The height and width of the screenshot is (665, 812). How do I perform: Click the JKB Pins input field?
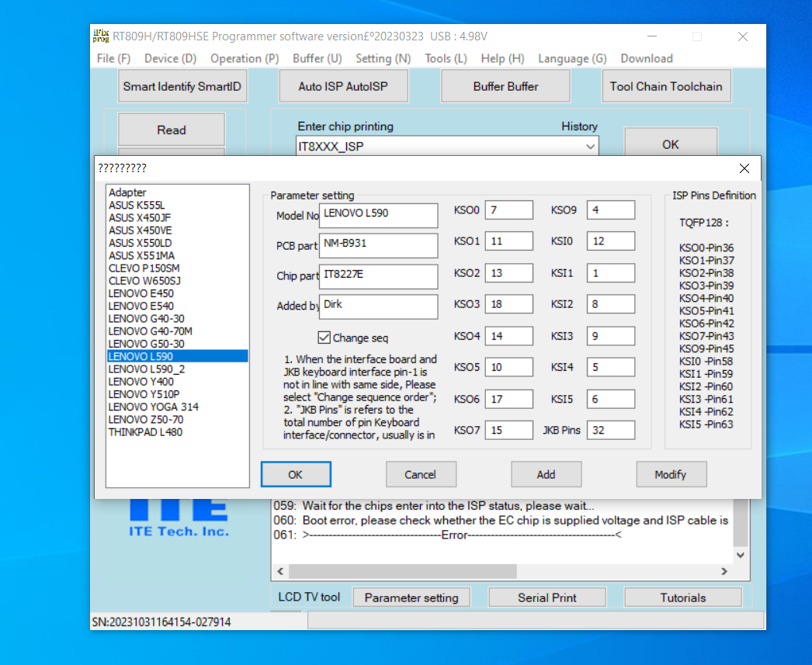tap(610, 430)
